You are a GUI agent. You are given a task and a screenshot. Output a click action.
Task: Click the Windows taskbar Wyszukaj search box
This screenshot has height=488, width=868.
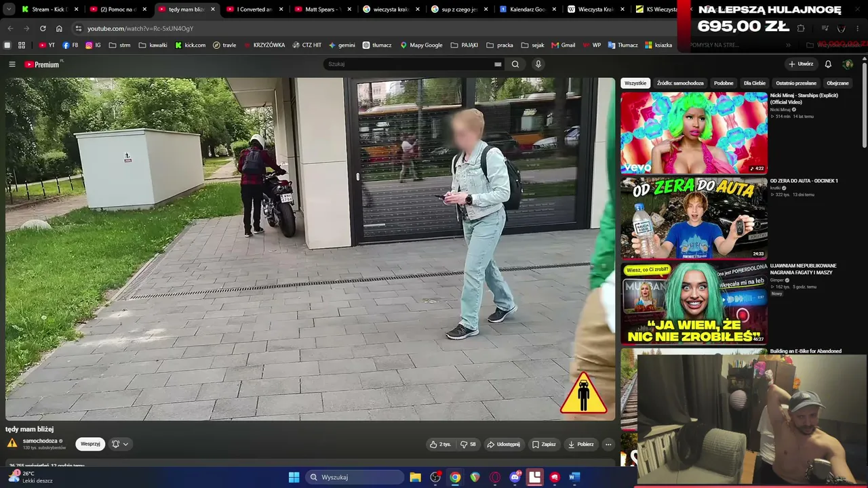(355, 477)
